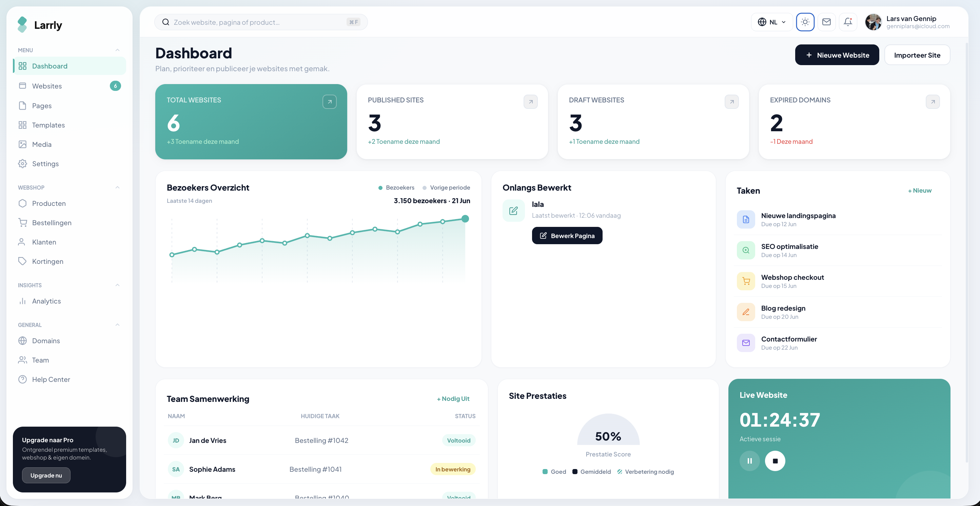Click the Gemiddeld legend swatch

click(x=575, y=472)
